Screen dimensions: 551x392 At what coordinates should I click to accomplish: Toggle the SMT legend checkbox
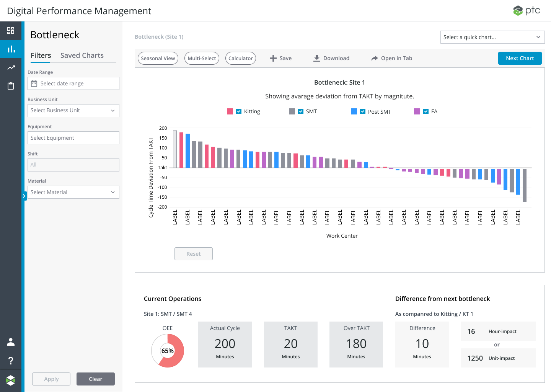tap(301, 111)
